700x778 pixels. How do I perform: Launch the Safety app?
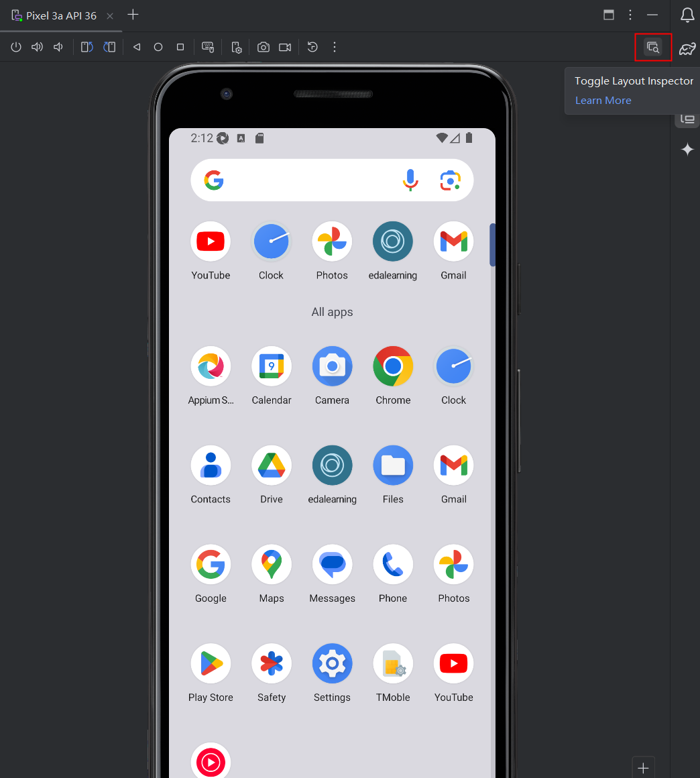272,674
